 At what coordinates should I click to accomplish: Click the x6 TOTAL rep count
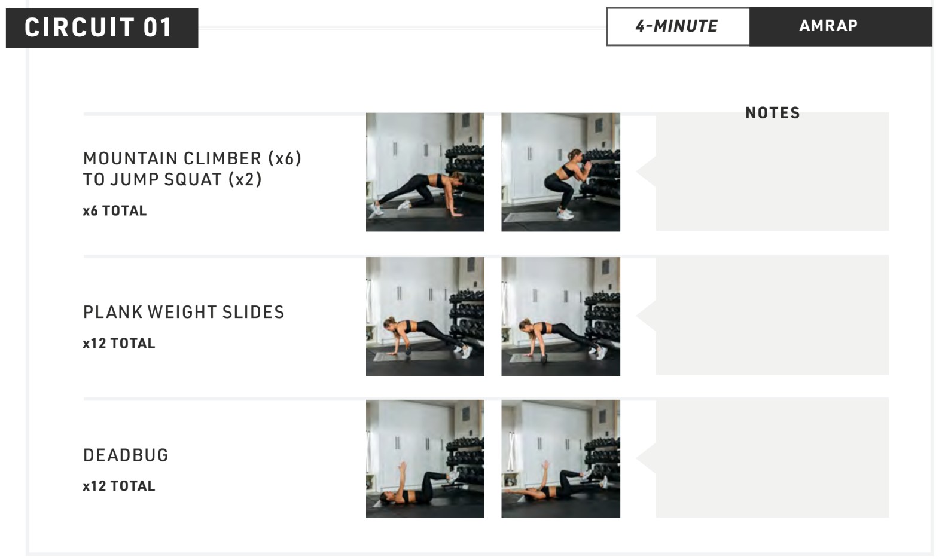(115, 210)
